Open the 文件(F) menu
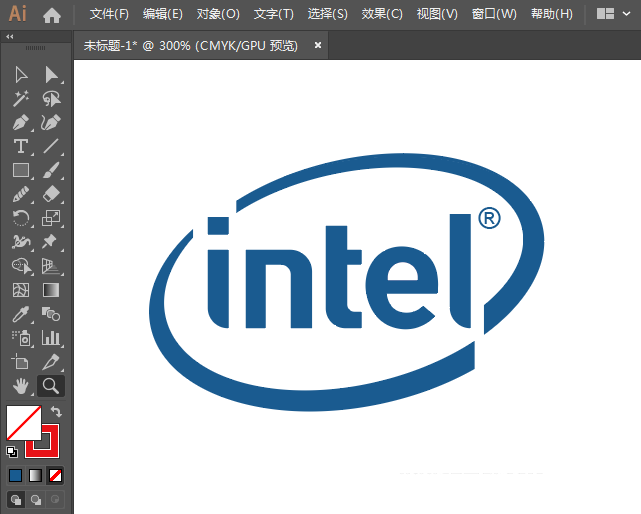Screen dimensions: 641x514 pyautogui.click(x=109, y=14)
